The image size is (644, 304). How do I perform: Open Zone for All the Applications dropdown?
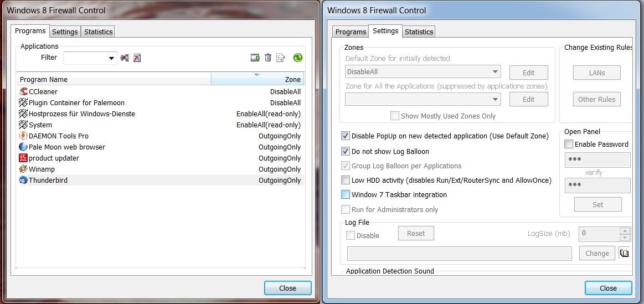coord(496,100)
